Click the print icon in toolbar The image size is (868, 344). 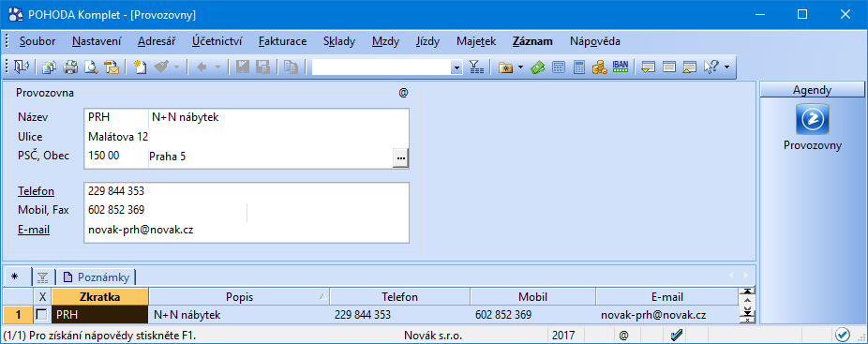[x=70, y=67]
